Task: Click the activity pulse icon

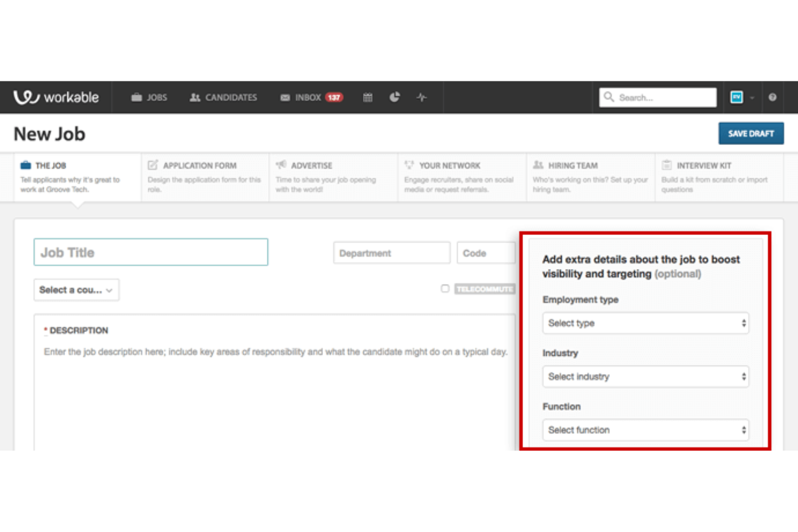Action: pyautogui.click(x=422, y=98)
